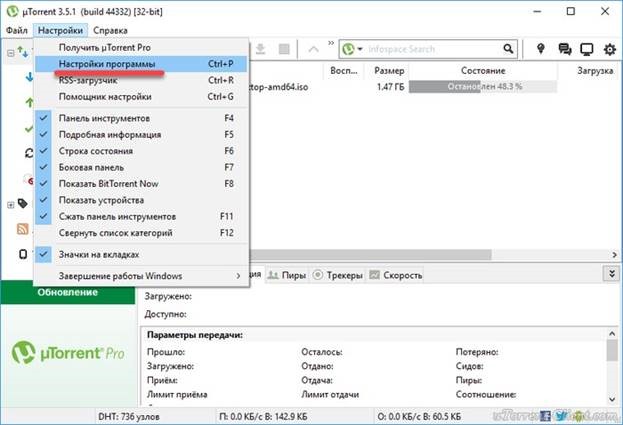Click the Обновление green button
This screenshot has width=623, height=425.
tap(68, 292)
